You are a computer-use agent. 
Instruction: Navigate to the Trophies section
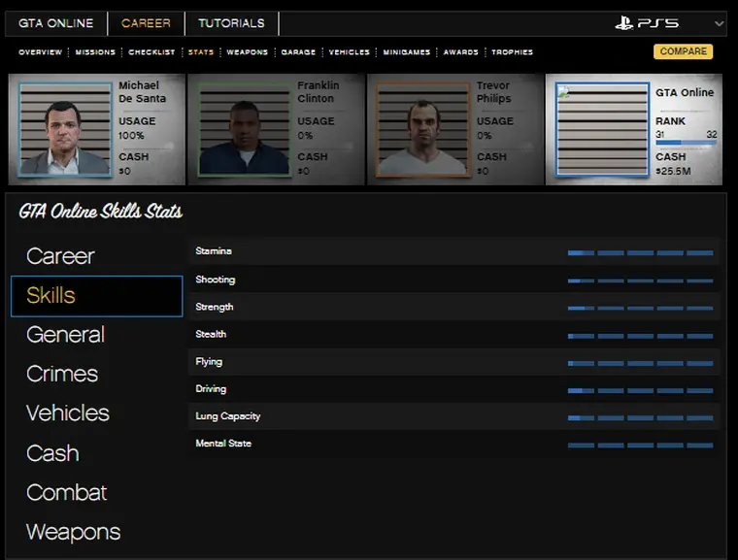(x=512, y=52)
